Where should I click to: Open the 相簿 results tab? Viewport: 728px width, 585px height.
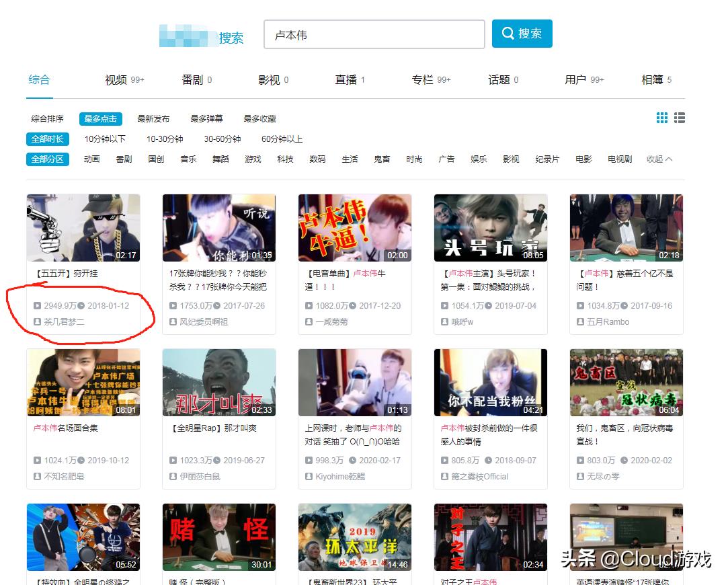point(657,80)
